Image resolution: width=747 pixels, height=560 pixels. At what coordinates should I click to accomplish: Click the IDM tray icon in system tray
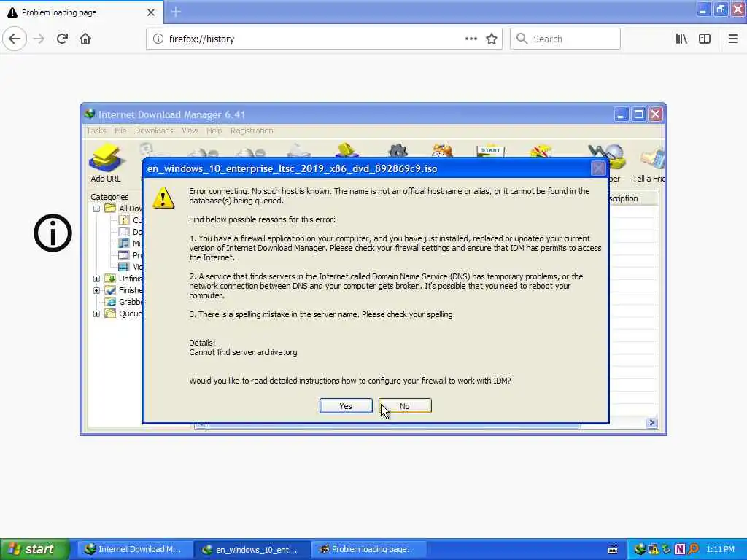pos(640,549)
